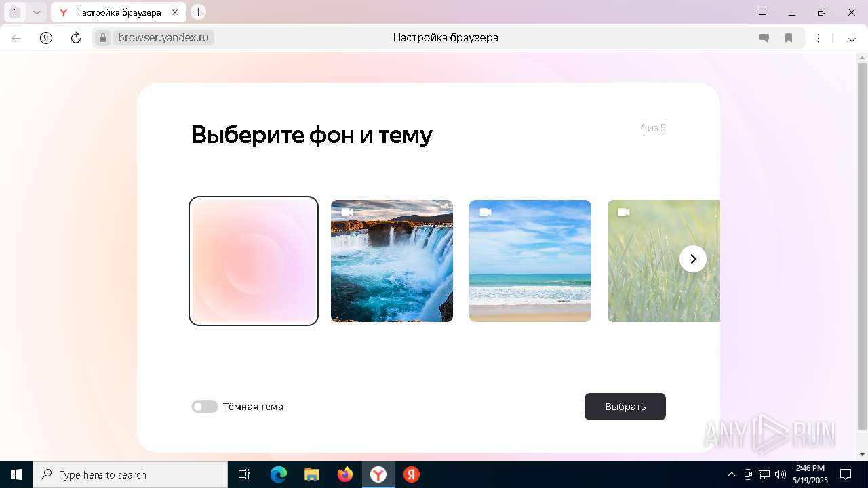Select the Настройка браузера tab
This screenshot has height=488, width=868.
tap(118, 12)
